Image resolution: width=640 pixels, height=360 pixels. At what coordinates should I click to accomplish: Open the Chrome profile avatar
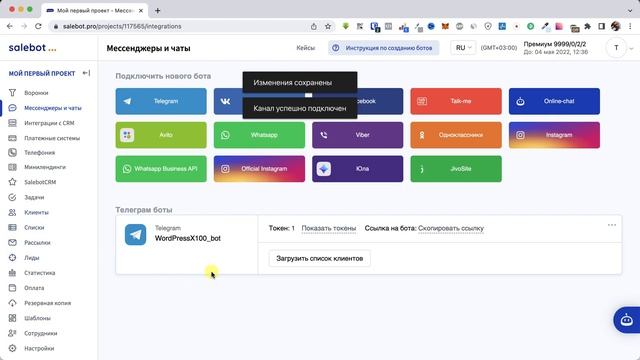[616, 26]
